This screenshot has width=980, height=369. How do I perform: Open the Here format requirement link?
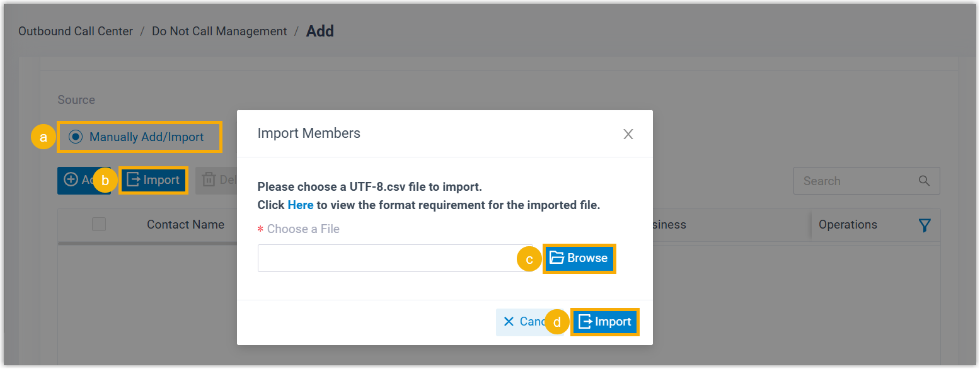click(301, 205)
